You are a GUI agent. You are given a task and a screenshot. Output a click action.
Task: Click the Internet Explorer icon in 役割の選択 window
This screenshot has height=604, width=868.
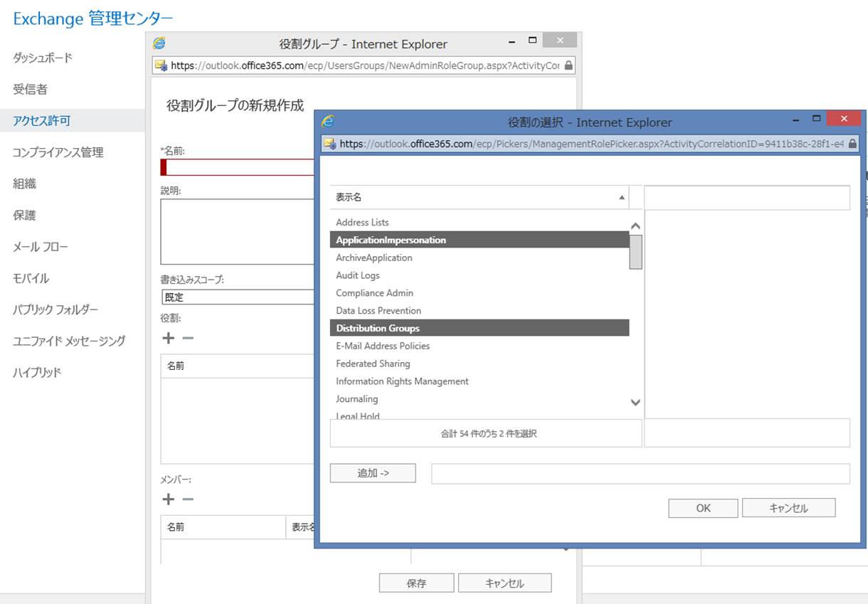coord(328,122)
